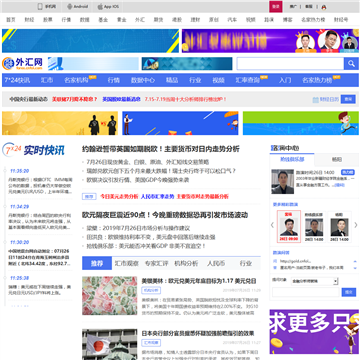
Task: Select the 推荐 article tab
Action: (97, 263)
